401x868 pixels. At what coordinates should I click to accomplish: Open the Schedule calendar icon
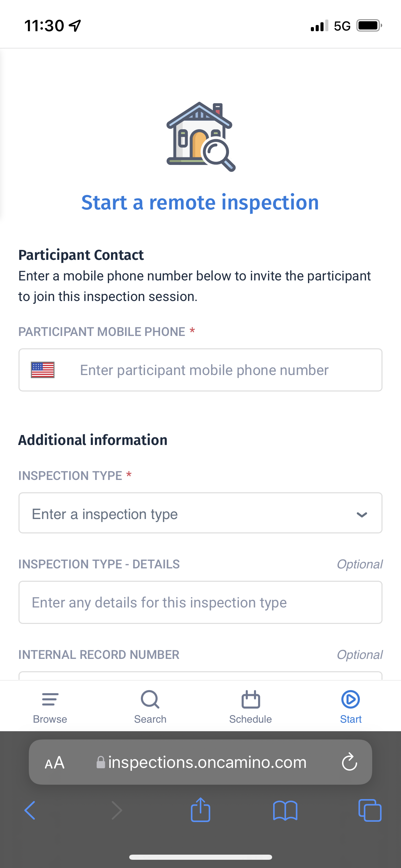[251, 699]
